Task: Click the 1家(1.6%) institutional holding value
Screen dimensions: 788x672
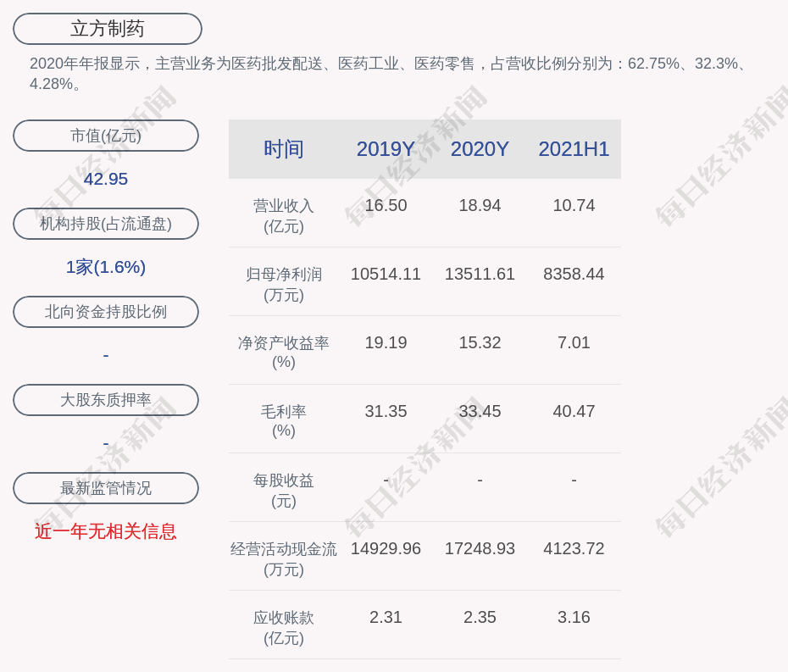Action: [106, 267]
